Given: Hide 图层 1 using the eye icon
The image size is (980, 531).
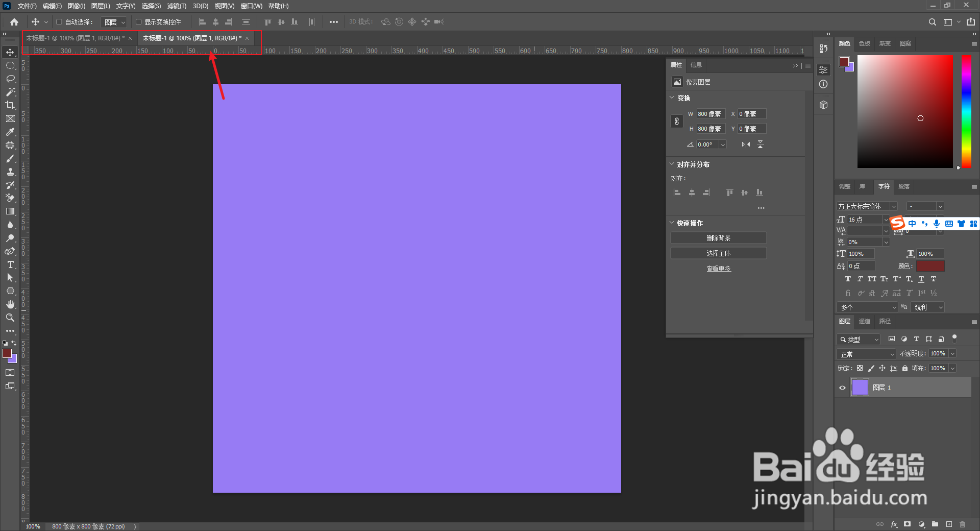Looking at the screenshot, I should pos(842,388).
